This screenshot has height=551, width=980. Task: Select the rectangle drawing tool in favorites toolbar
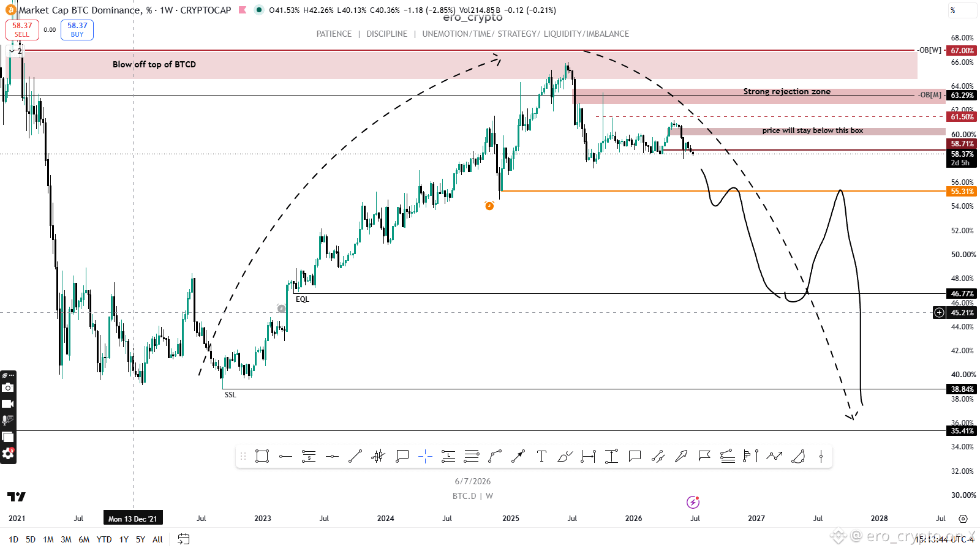(262, 456)
